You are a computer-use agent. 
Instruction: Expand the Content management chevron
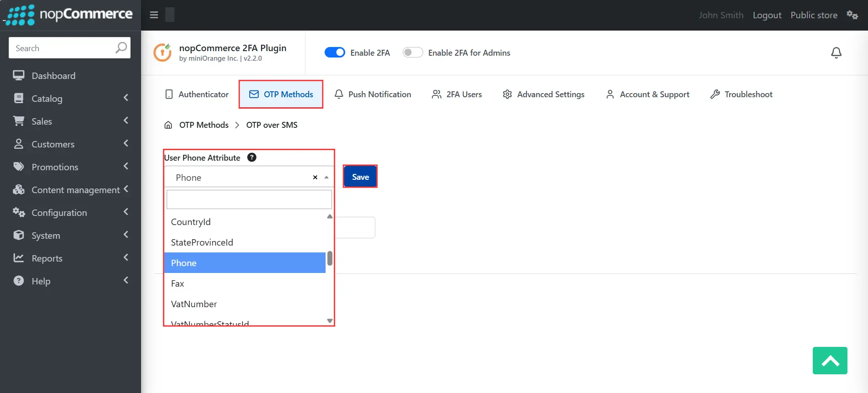[126, 189]
